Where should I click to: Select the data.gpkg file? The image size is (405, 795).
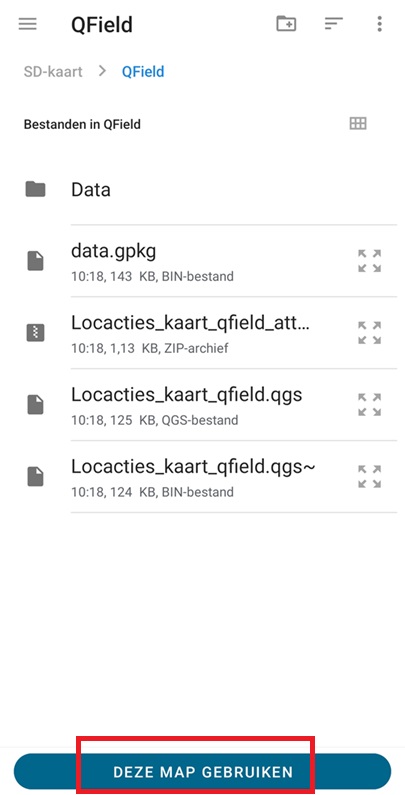[x=203, y=261]
